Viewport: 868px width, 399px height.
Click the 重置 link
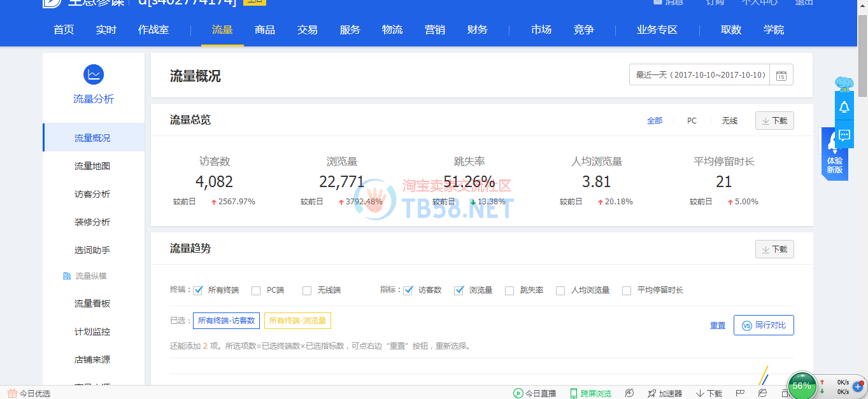(x=718, y=325)
